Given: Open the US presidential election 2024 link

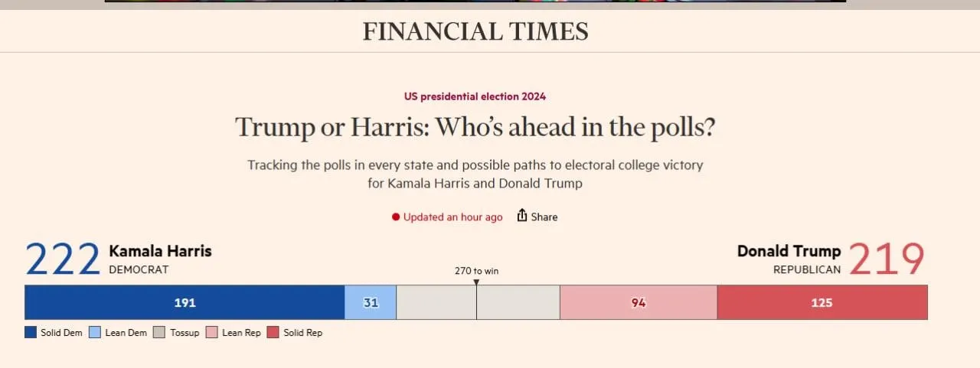Looking at the screenshot, I should [475, 96].
